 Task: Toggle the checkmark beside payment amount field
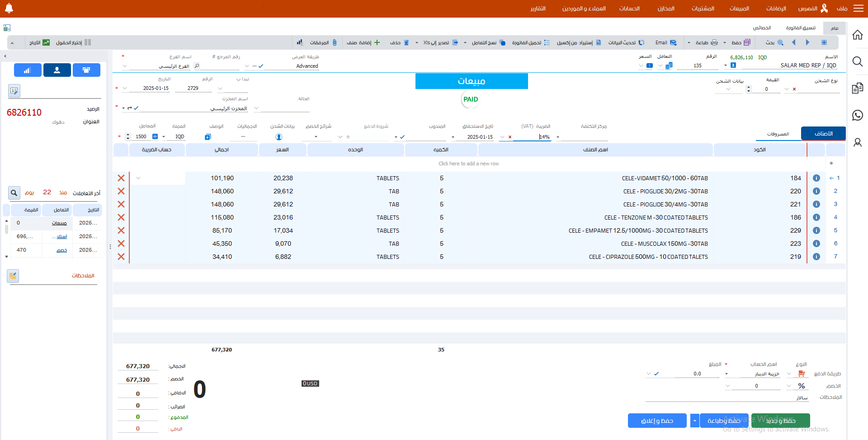point(656,374)
